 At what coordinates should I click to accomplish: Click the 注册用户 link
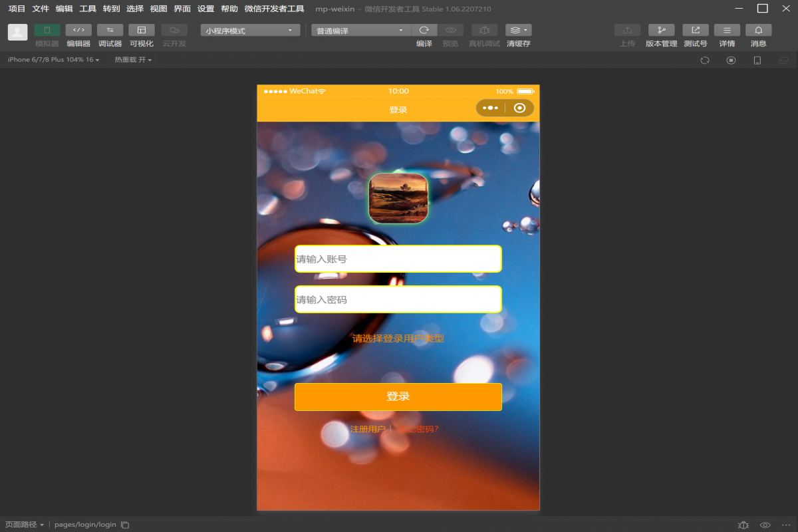click(368, 429)
